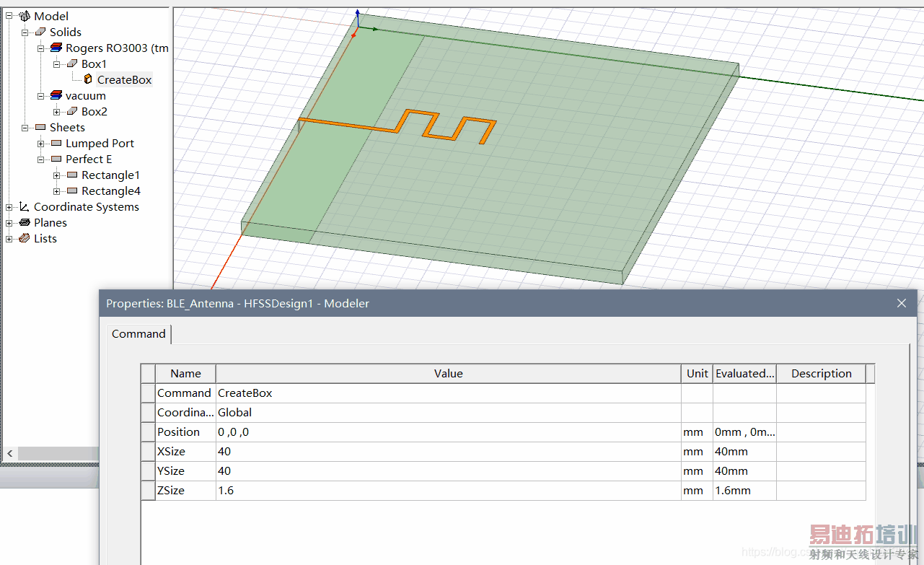Click the mm unit in ZSize row
This screenshot has width=924, height=565.
click(x=697, y=490)
